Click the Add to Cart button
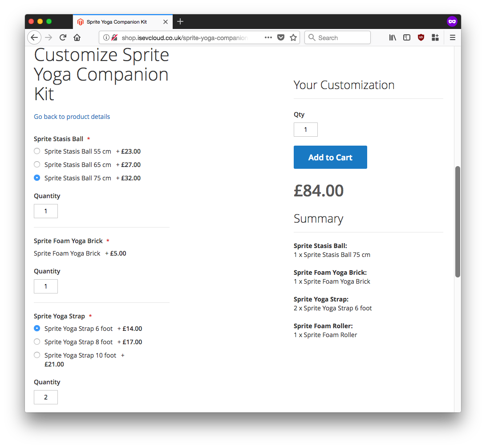This screenshot has width=486, height=448. pyautogui.click(x=330, y=157)
